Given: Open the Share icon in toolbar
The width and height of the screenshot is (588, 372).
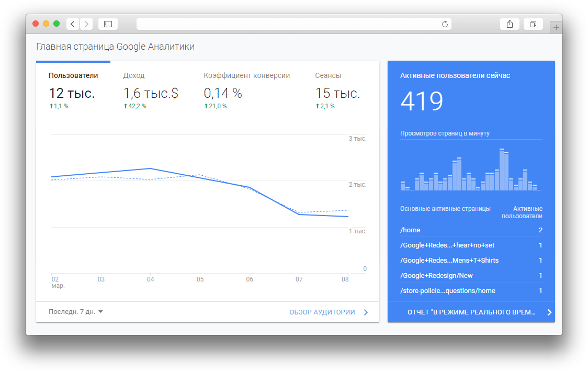Looking at the screenshot, I should (510, 24).
